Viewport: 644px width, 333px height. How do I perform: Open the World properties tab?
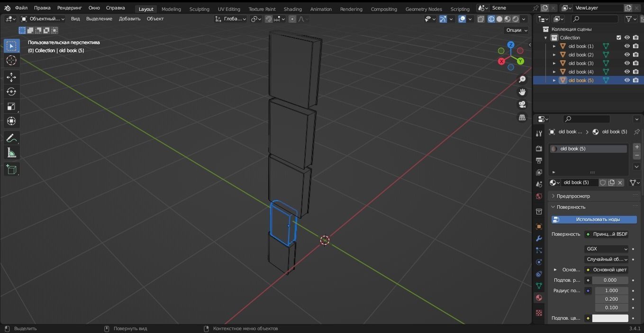[539, 196]
